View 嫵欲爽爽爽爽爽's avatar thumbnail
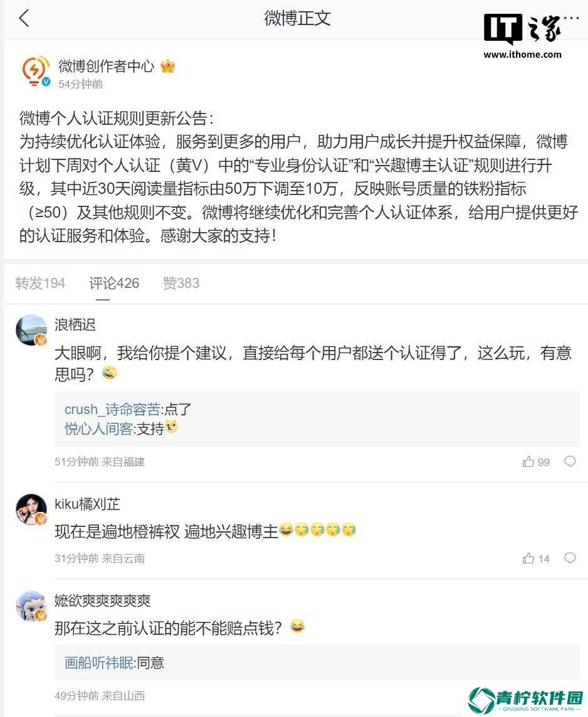The height and width of the screenshot is (717, 588). pos(31,605)
